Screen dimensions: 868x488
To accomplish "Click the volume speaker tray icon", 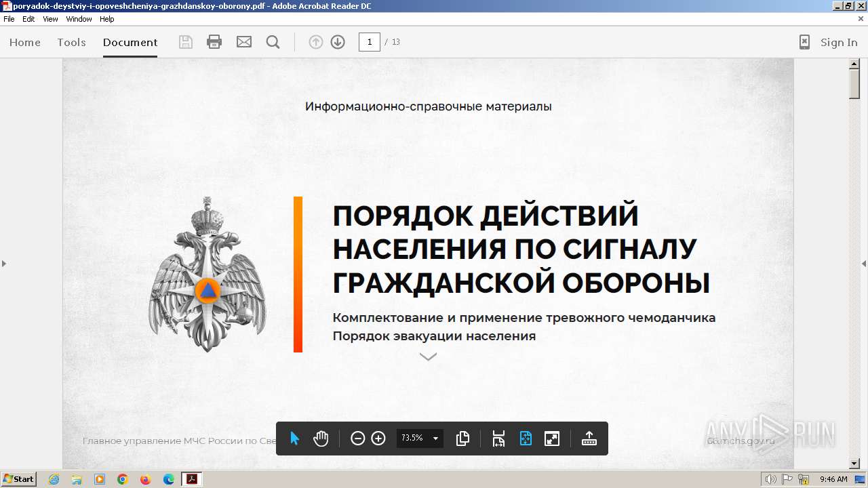I will tap(770, 479).
